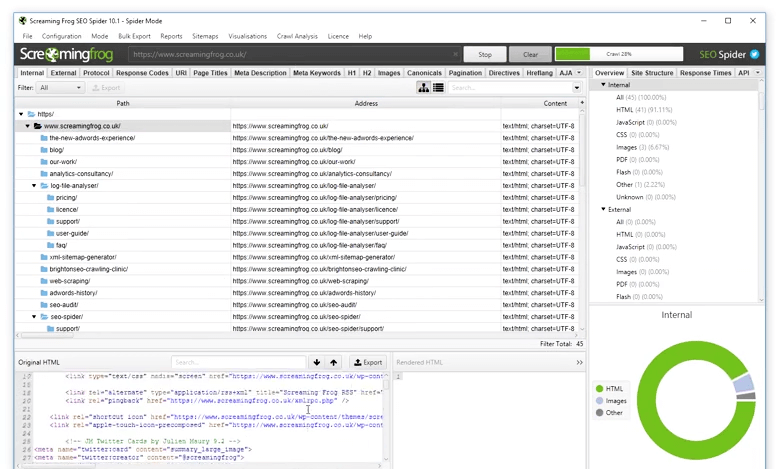
Task: Click the our-work/ folder icon
Action: pyautogui.click(x=44, y=162)
